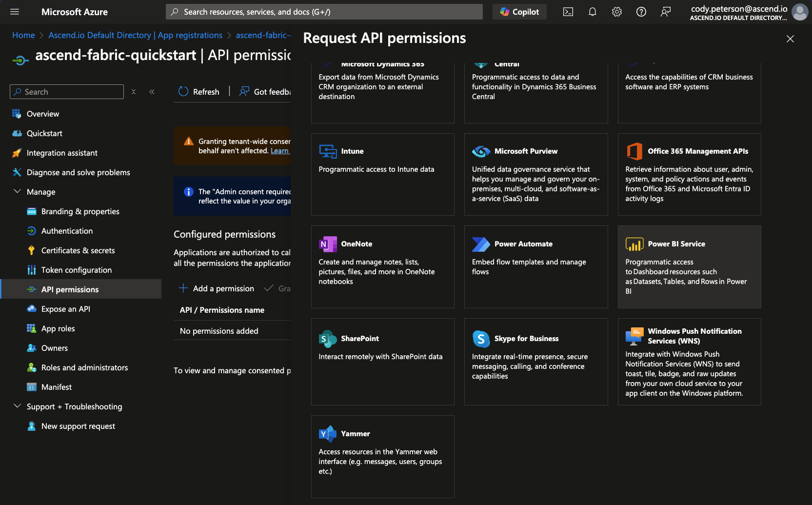Screen dimensions: 812x505
Task: Select the OneNote API card
Action: pyautogui.click(x=383, y=267)
